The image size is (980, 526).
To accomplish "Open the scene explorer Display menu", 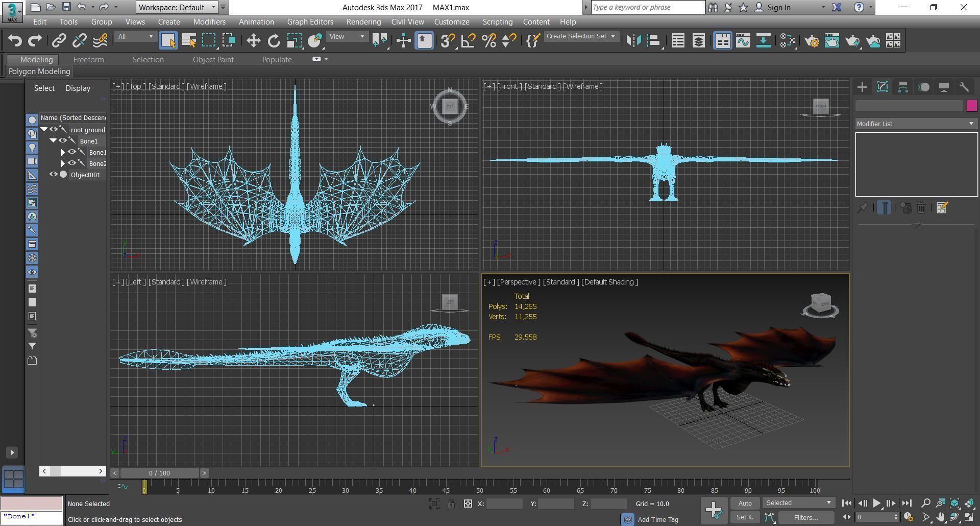I will [x=78, y=88].
